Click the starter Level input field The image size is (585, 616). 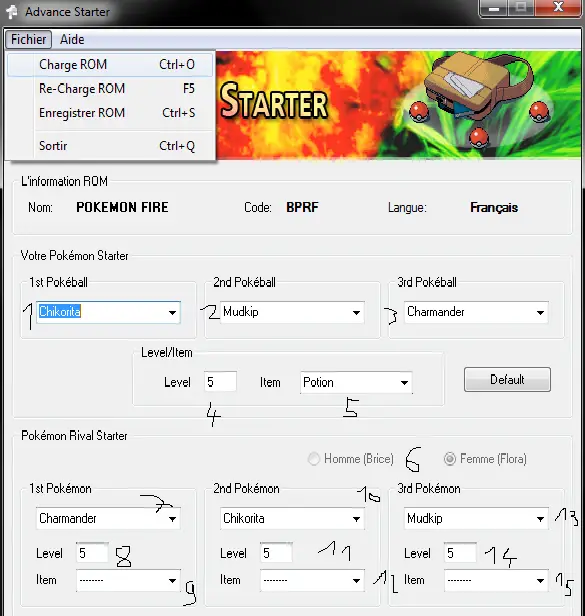tap(220, 382)
